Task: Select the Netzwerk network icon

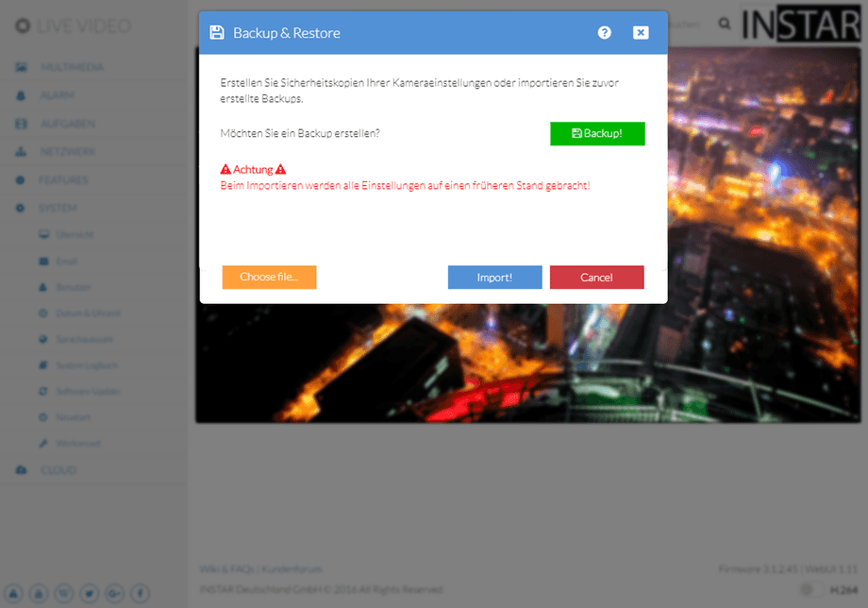Action: tap(21, 151)
